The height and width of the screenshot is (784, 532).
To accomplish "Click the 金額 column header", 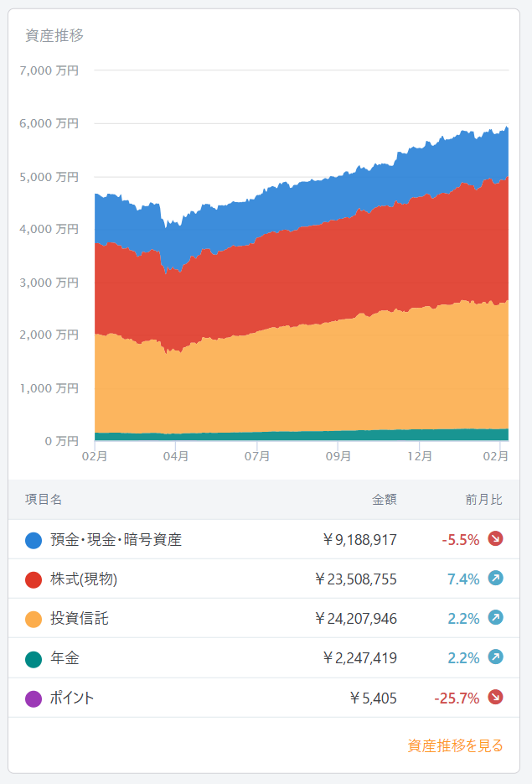I will (x=385, y=500).
